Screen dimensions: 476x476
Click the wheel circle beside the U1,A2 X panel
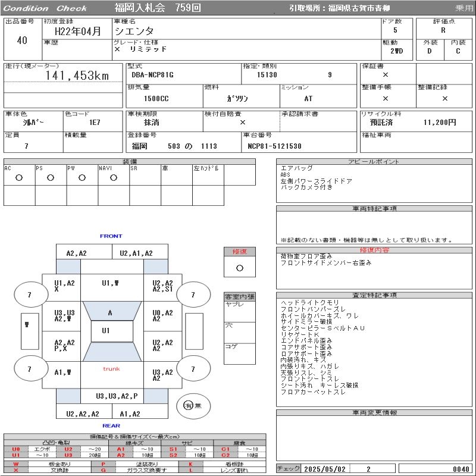pyautogui.click(x=29, y=295)
